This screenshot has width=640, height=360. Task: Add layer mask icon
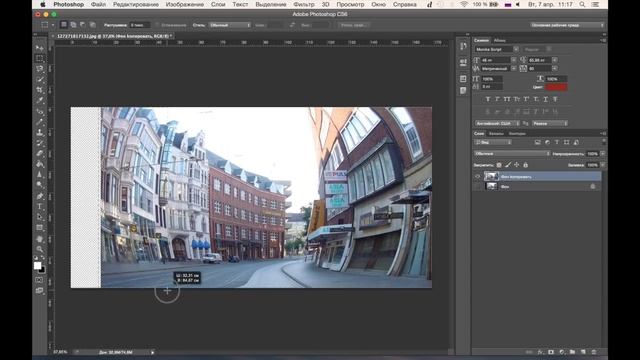pyautogui.click(x=551, y=352)
